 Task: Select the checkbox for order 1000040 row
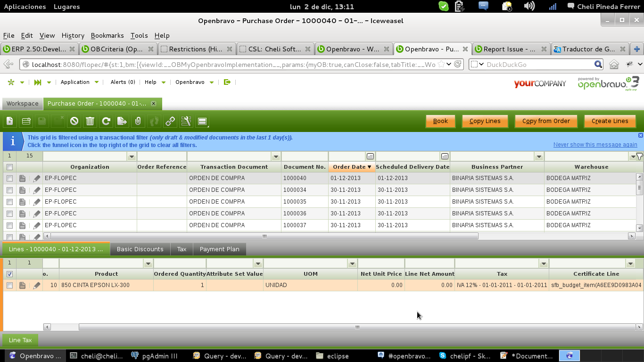(x=9, y=178)
